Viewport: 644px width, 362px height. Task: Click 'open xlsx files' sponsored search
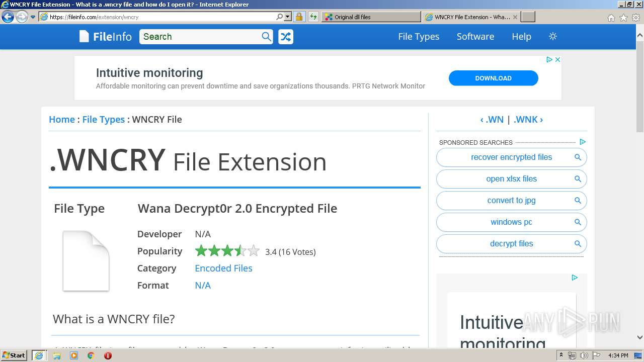(x=511, y=179)
